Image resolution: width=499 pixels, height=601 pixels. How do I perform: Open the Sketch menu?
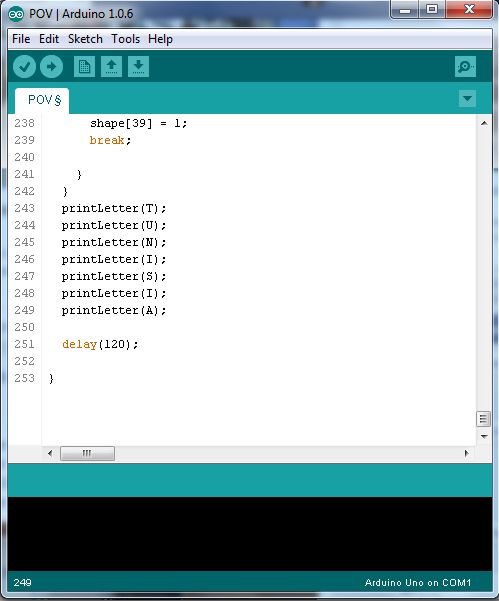tap(85, 39)
